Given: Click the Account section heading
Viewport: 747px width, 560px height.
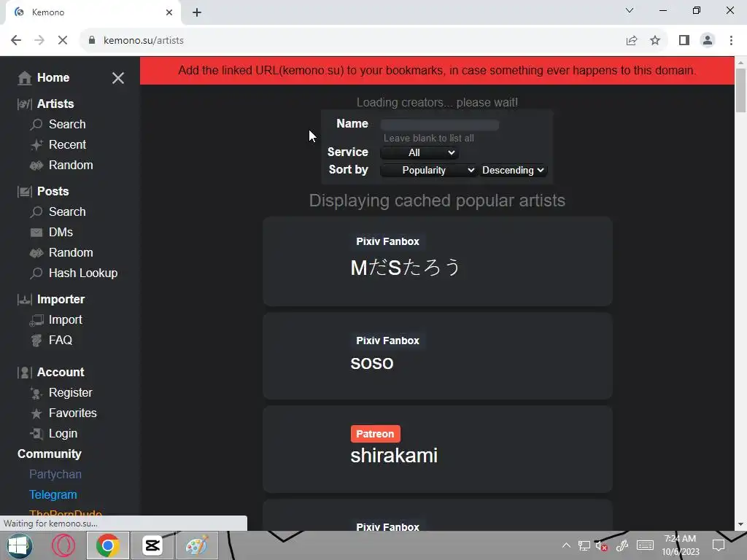Looking at the screenshot, I should 61,373.
